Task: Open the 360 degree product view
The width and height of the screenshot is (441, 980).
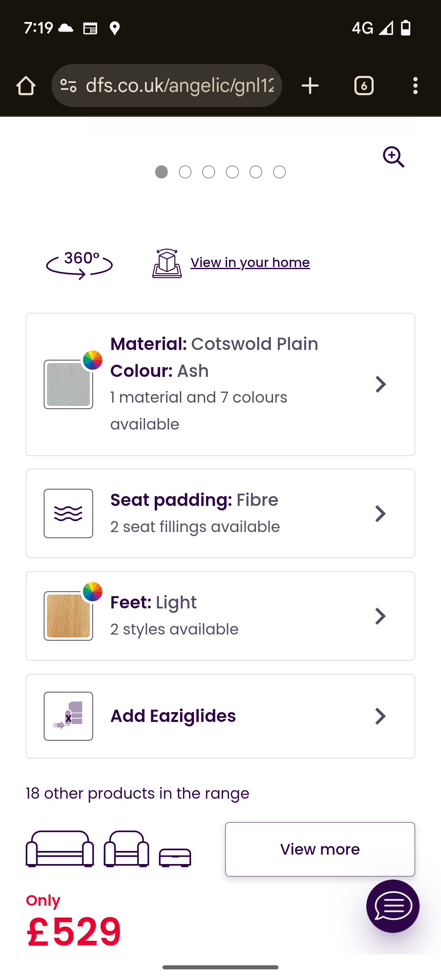Action: pos(79,265)
